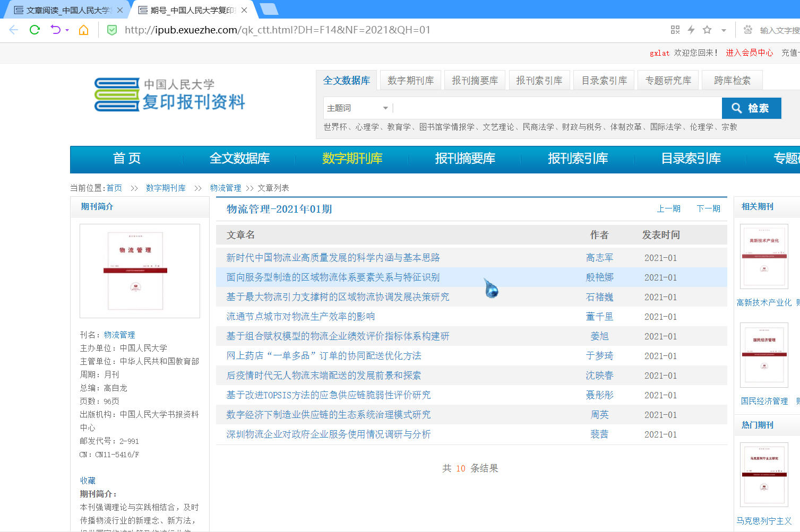Screen dimensions: 800x532
Task: Expand the dropdown arrow next to bookmark star
Action: pyautogui.click(x=724, y=30)
